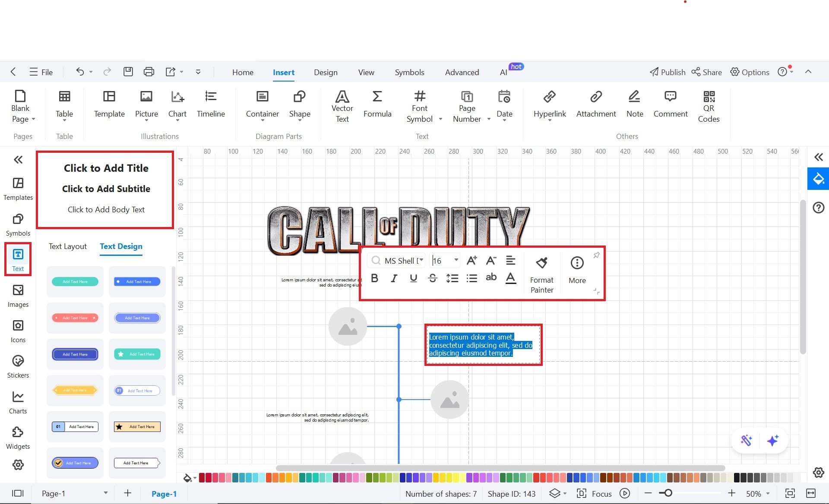This screenshot has height=504, width=829.
Task: Open the Symbols sidebar panel
Action: (x=18, y=225)
